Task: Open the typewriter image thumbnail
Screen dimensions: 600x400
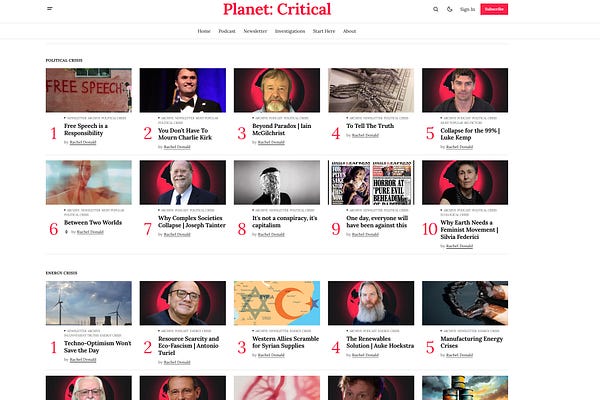Action: tap(371, 90)
